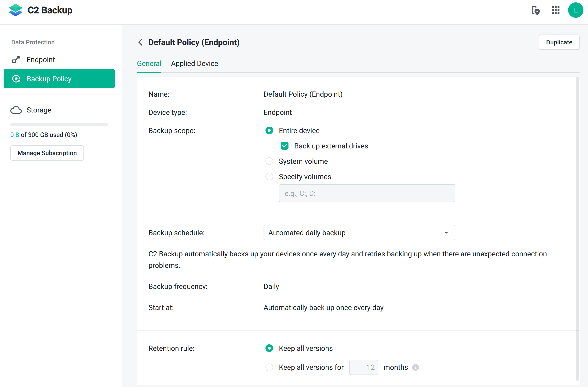Select Specify volumes radio option

tap(269, 176)
